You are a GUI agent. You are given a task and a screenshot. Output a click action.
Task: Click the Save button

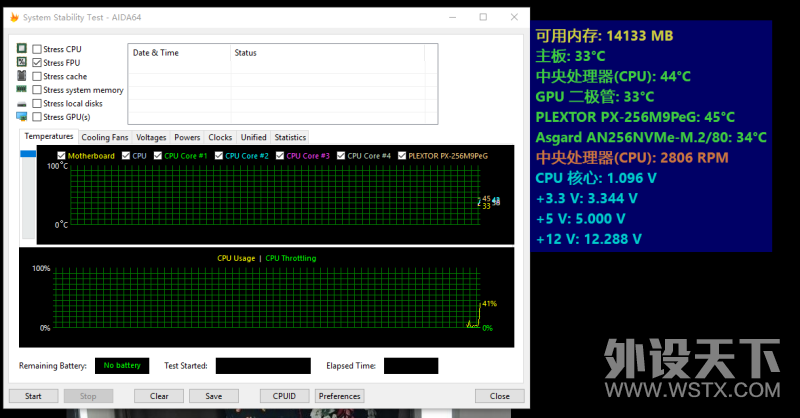[214, 396]
